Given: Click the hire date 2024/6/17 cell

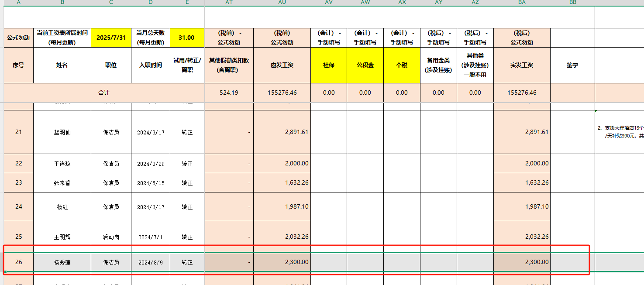Looking at the screenshot, I should 151,207.
